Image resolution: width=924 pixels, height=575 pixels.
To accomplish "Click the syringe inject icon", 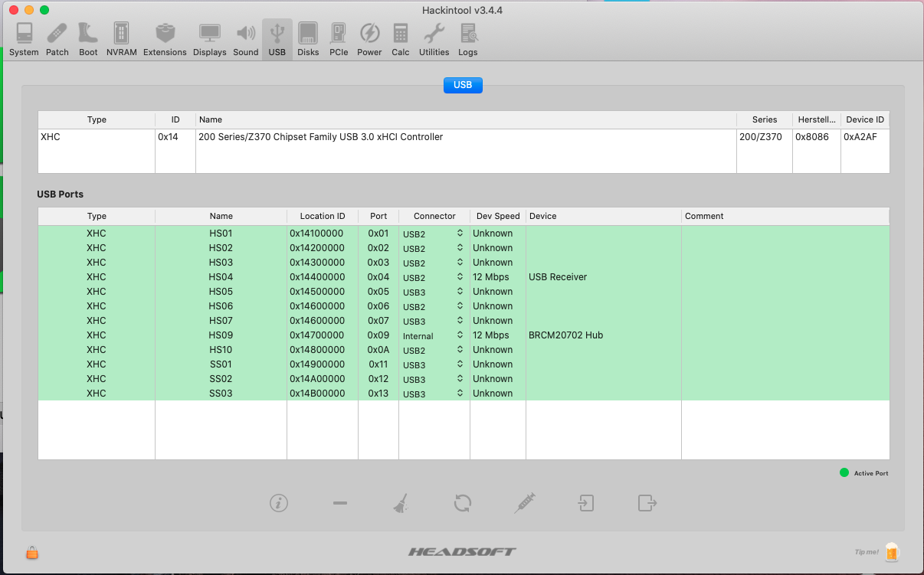I will (525, 503).
